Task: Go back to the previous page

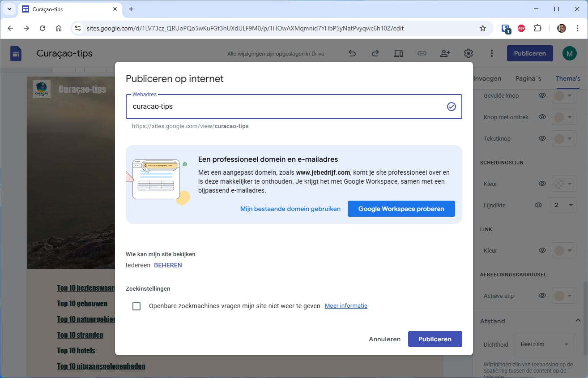Action: pos(10,28)
